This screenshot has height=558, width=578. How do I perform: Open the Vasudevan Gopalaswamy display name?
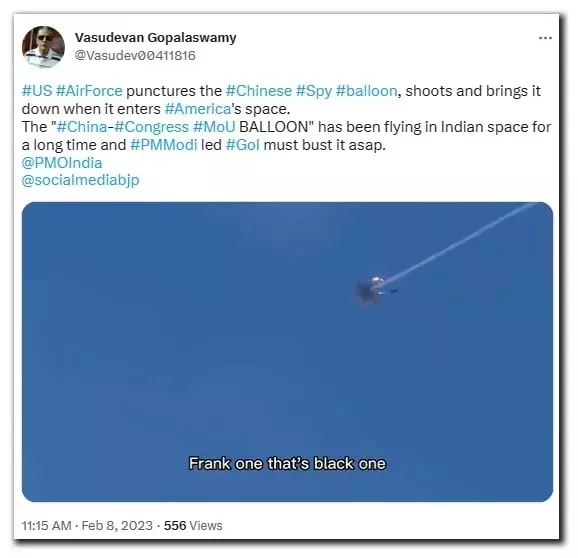(x=155, y=38)
